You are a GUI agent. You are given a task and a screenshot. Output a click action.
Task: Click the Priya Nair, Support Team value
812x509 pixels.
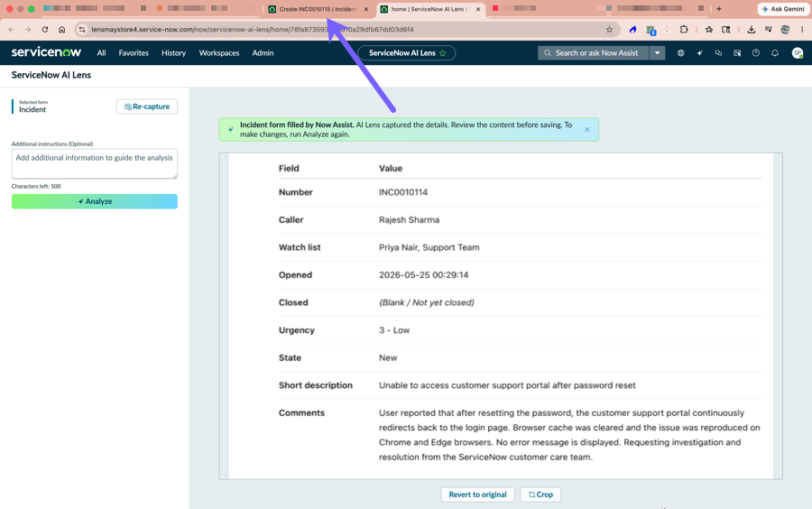tap(429, 247)
